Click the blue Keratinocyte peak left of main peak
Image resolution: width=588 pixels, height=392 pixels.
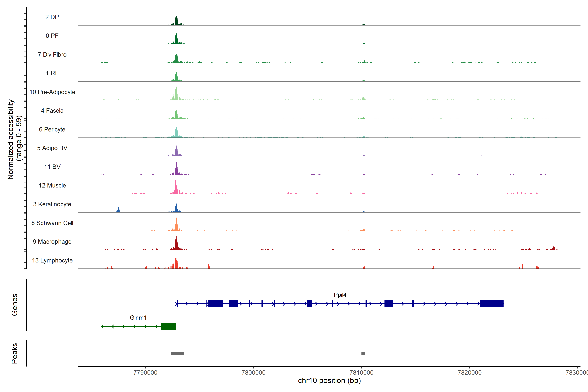pyautogui.click(x=119, y=210)
